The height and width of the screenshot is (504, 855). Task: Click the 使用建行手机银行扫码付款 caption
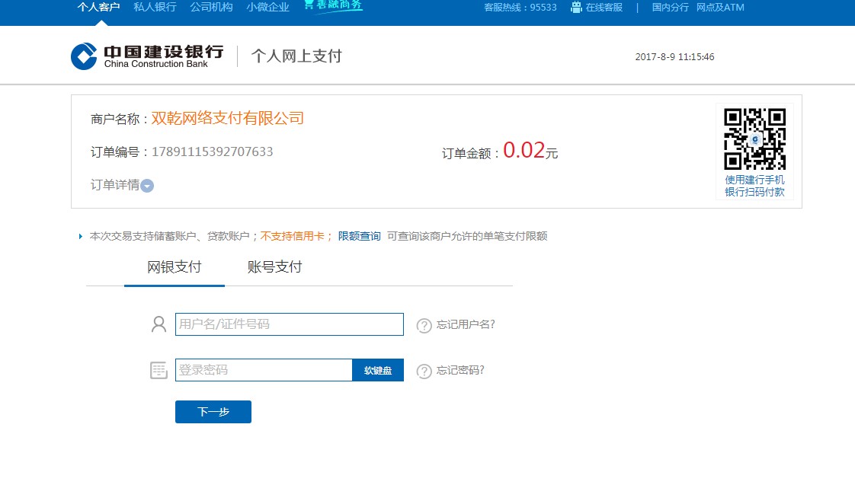(754, 186)
